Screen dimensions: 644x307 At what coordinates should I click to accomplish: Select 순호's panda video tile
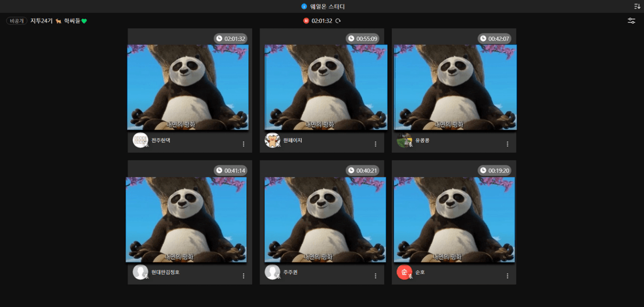point(454,220)
